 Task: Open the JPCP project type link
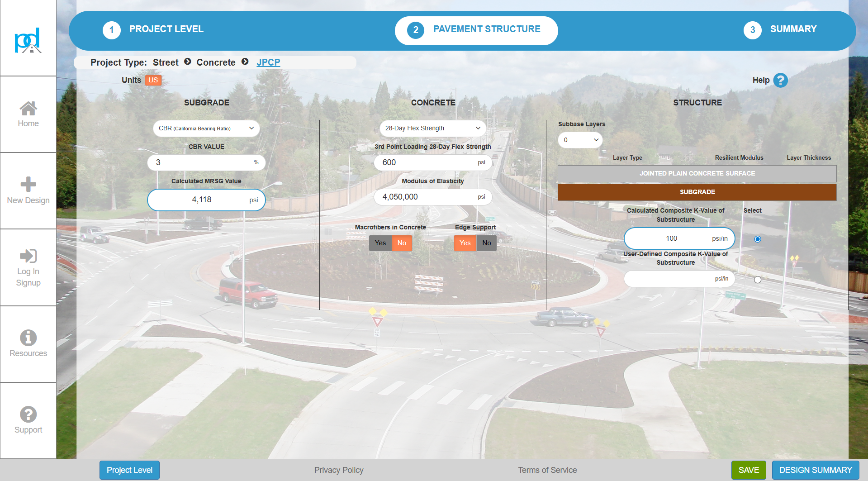(x=268, y=62)
